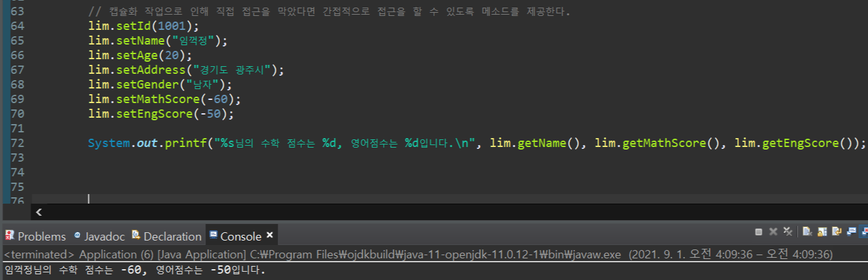Image resolution: width=868 pixels, height=280 pixels.
Task: Click the Console monitor icon on tab
Action: coord(214,235)
